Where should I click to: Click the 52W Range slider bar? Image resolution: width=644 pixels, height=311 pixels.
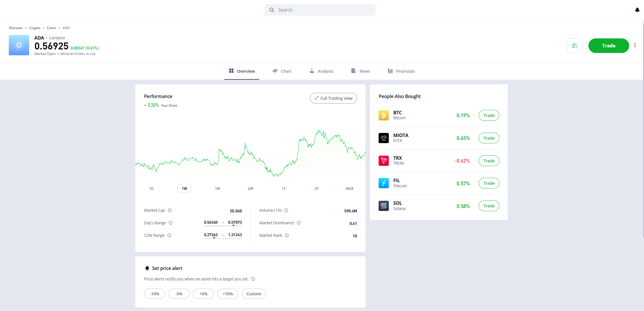223,238
